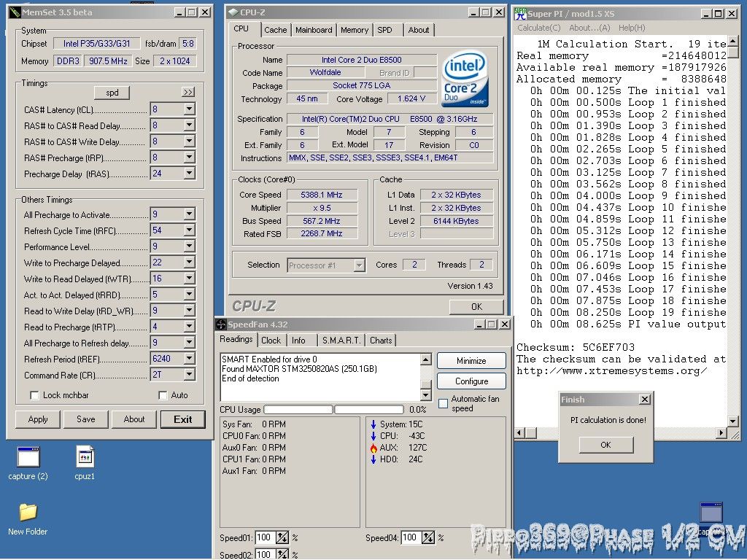Expand the Command Rate (CR) dropdown
The image size is (747, 560).
tap(189, 375)
